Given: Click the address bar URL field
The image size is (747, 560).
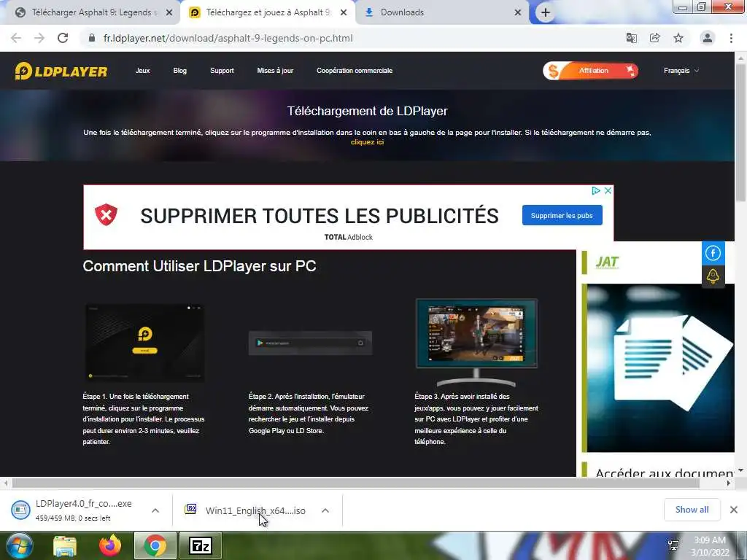Looking at the screenshot, I should coord(352,38).
